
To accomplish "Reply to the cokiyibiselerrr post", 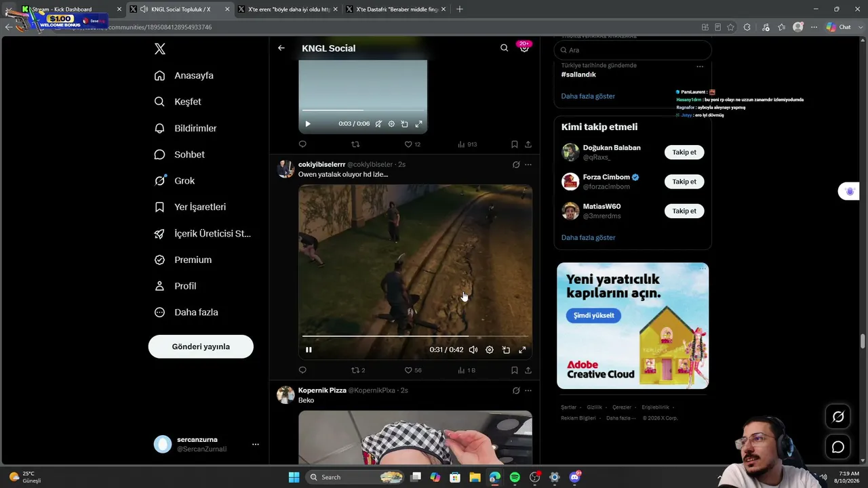I will pos(302,370).
